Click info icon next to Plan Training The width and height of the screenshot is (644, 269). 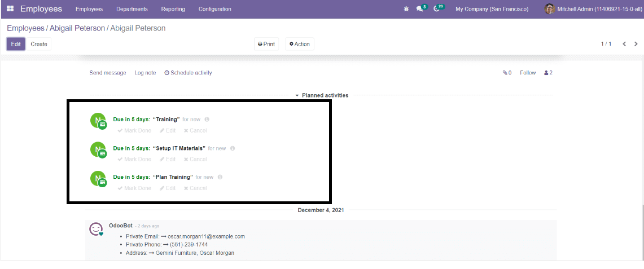click(220, 177)
